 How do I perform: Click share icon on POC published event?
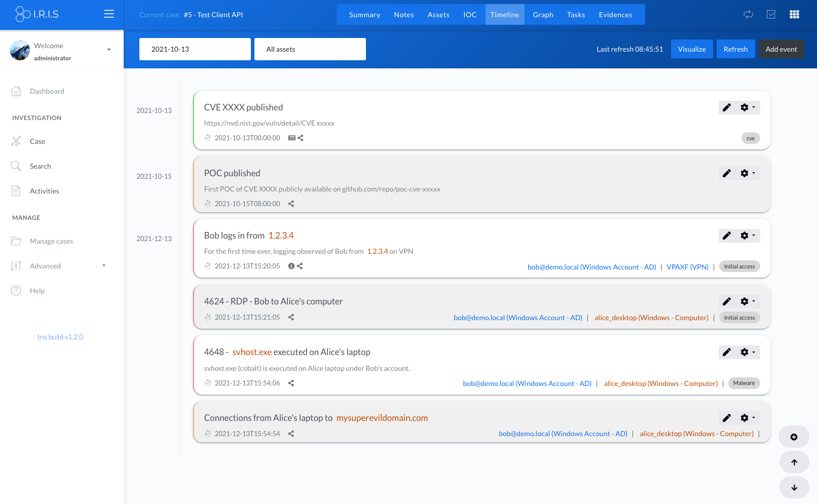point(291,204)
